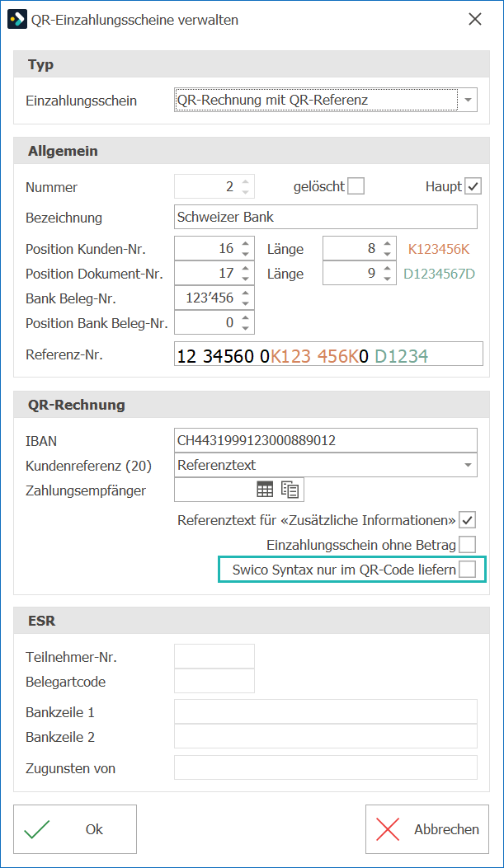
Task: Click the Zahlungsempfänger copy list icon
Action: coord(290,490)
